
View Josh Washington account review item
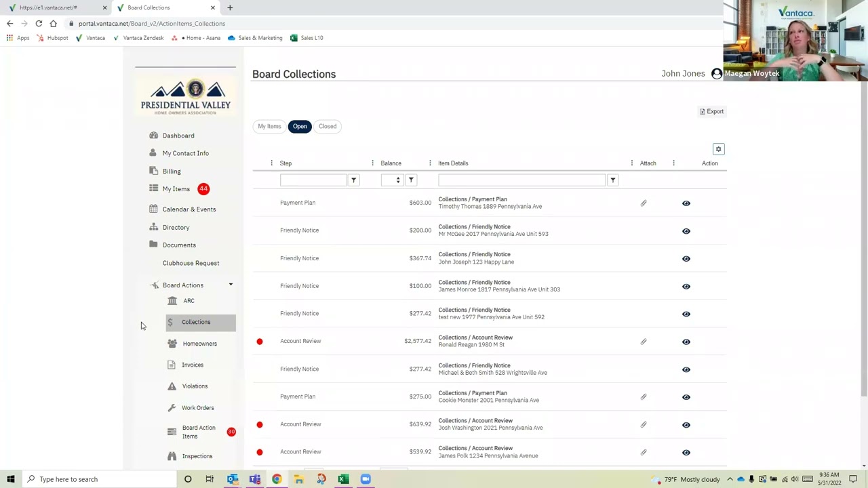click(686, 425)
